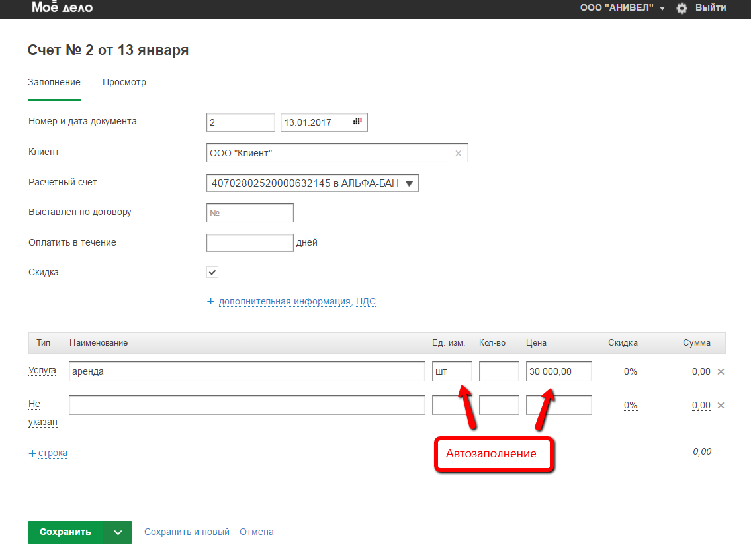Click the Сохранить и новый link

187,532
